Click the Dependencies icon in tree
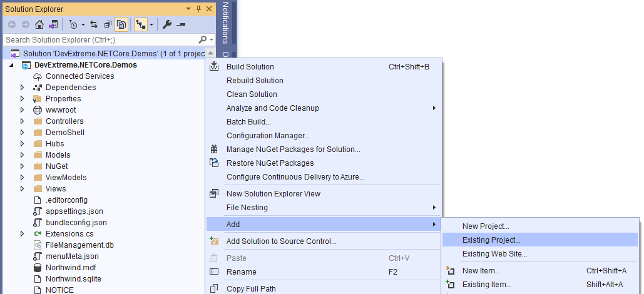Viewport: 644px width, 294px height. 38,88
